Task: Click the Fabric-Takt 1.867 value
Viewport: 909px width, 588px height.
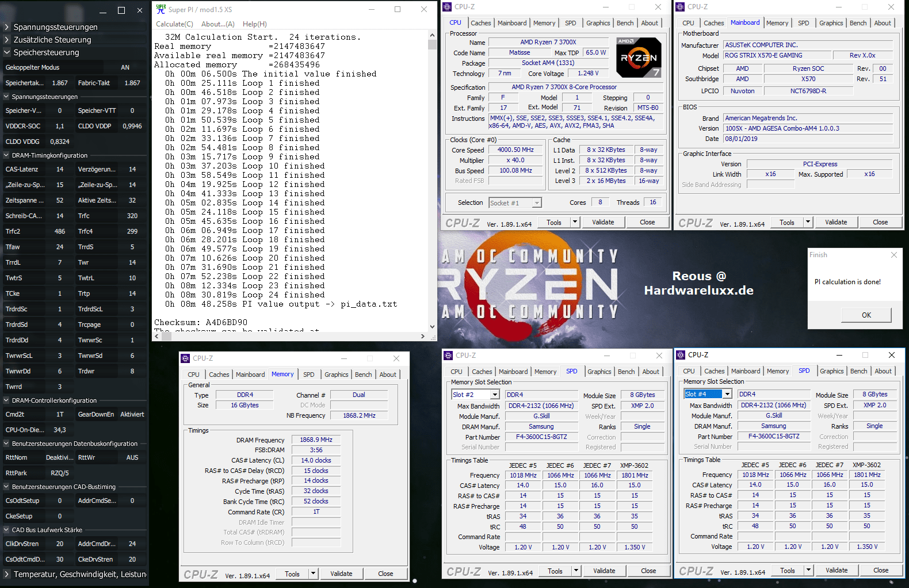Action: point(132,83)
